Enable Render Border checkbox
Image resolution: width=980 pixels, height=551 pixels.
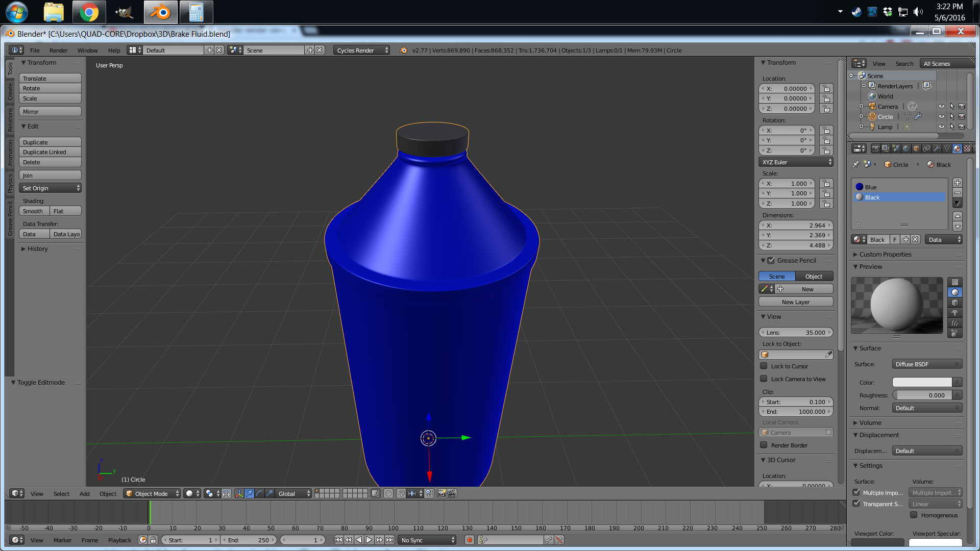(x=764, y=445)
